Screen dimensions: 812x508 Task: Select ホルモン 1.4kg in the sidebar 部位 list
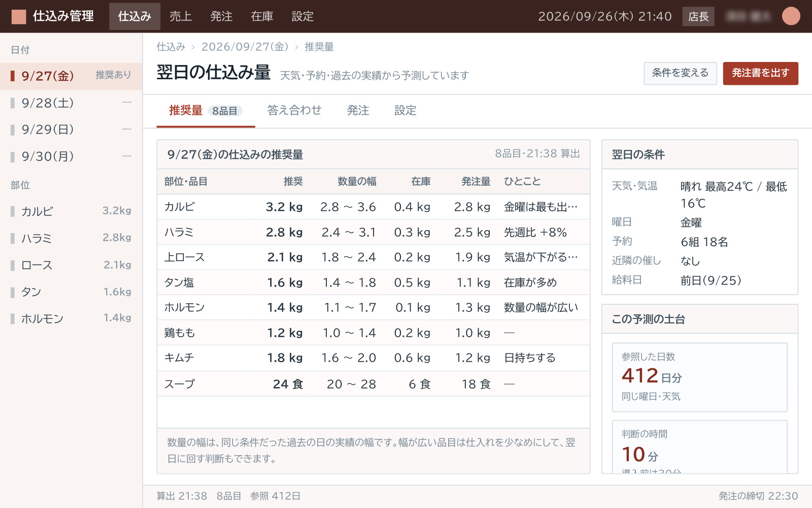click(71, 319)
